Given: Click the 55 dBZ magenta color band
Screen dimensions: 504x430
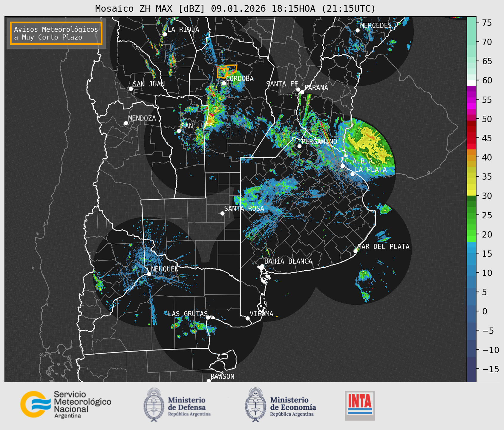Looking at the screenshot, I should 471,100.
